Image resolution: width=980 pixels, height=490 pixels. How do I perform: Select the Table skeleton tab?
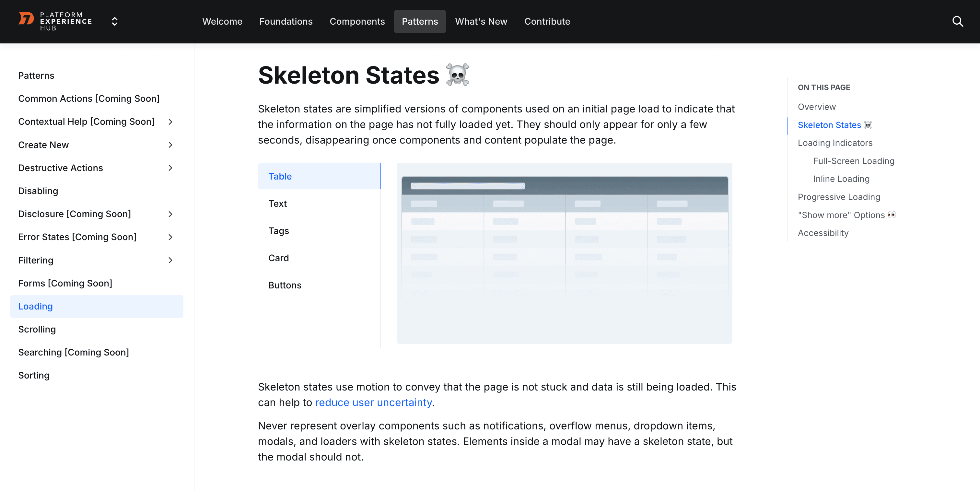pos(319,176)
